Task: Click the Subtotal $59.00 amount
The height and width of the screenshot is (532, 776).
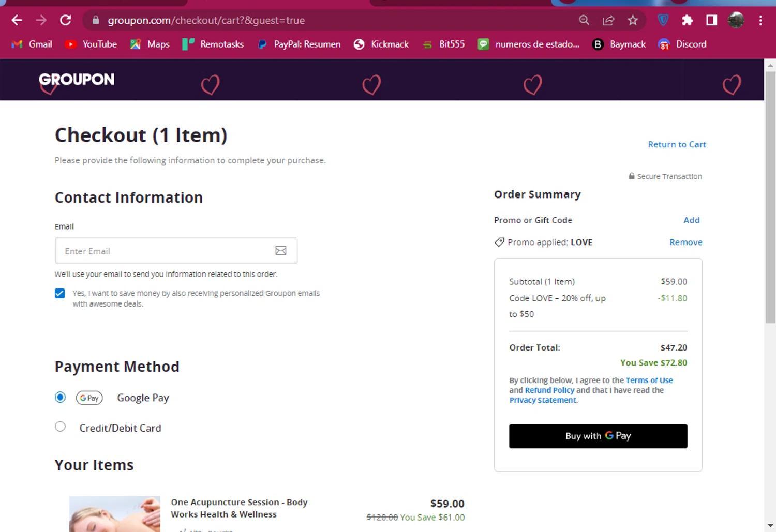Action: click(674, 282)
